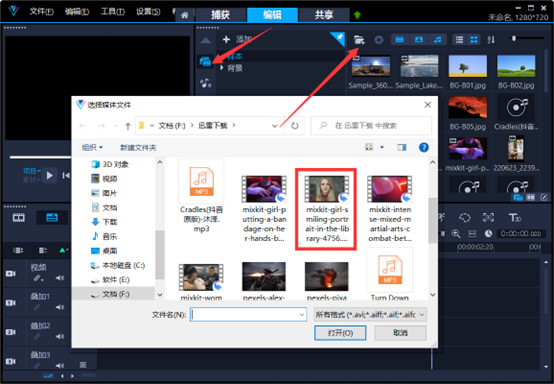Open the view options dropdown arrow
This screenshot has width=554, height=384.
point(382,147)
